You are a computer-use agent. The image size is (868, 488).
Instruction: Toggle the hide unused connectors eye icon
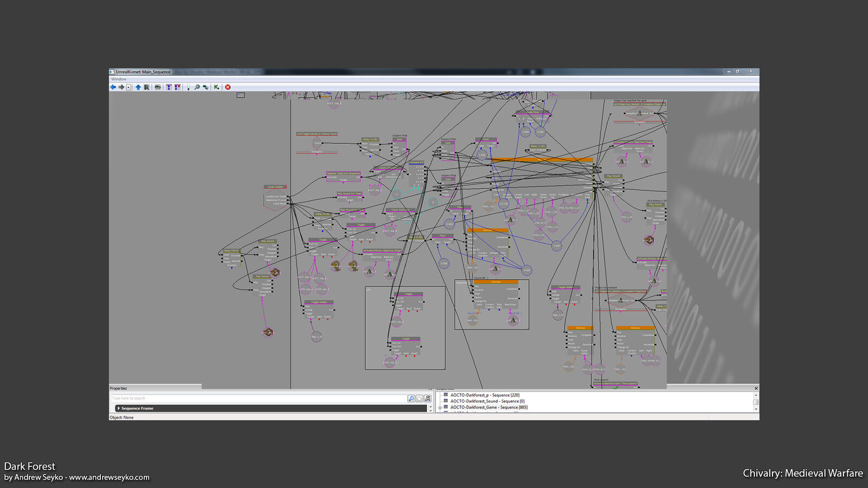pos(158,87)
